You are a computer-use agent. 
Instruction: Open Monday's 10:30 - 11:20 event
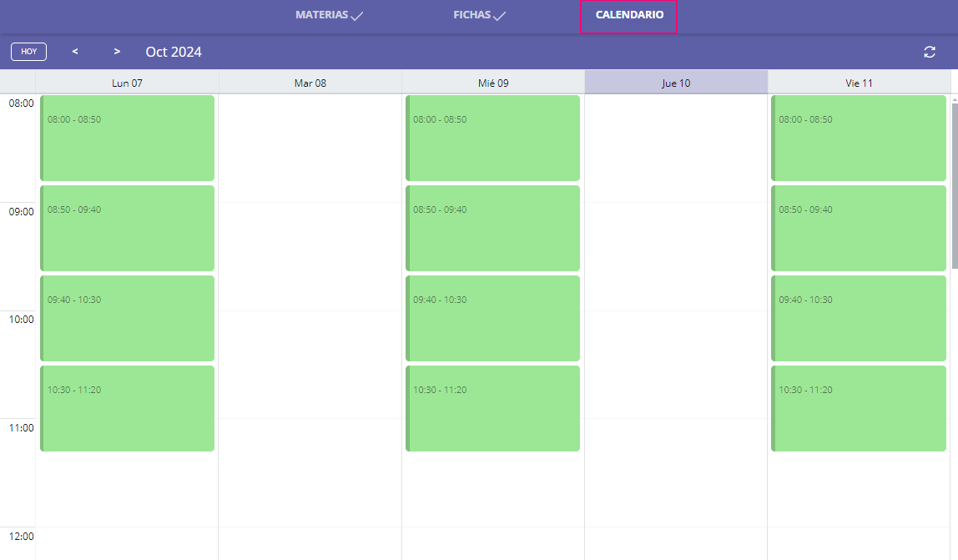tap(128, 408)
